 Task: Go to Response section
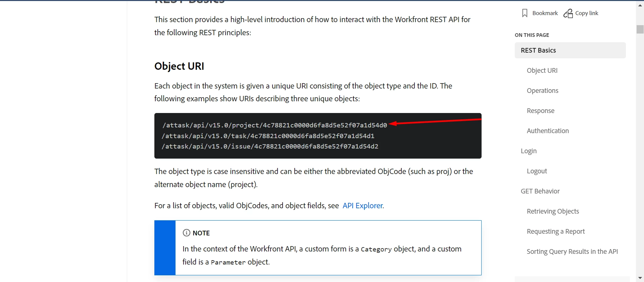click(x=540, y=111)
